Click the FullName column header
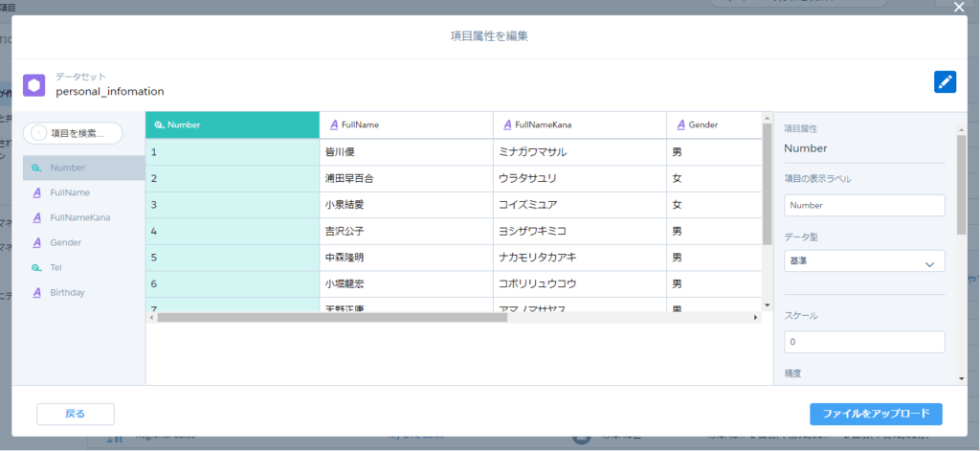The image size is (980, 451). [406, 124]
